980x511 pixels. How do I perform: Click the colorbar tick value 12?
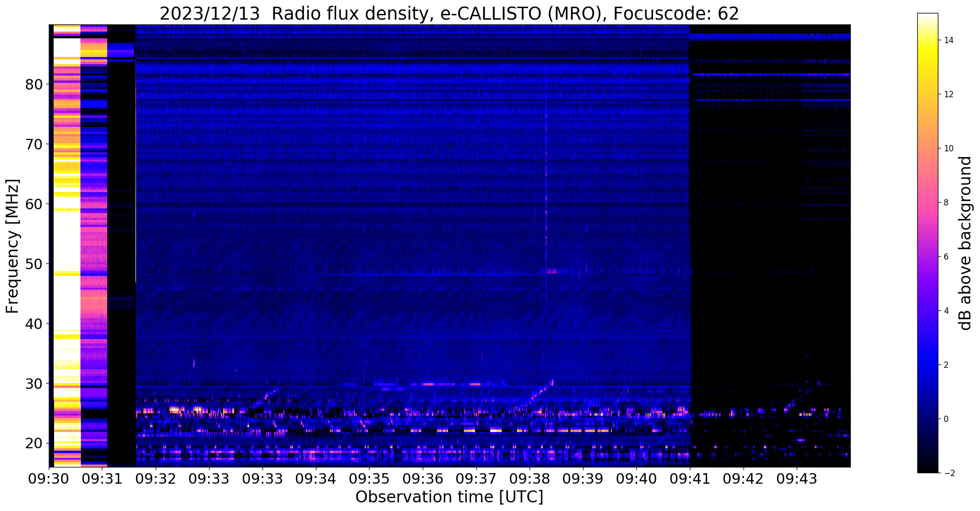pos(948,94)
